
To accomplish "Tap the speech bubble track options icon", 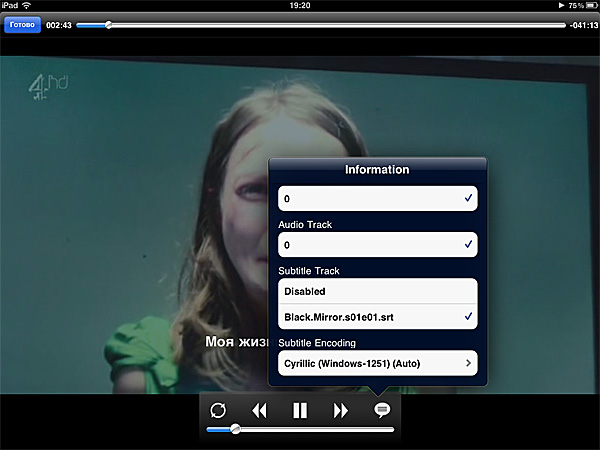I will pyautogui.click(x=381, y=410).
